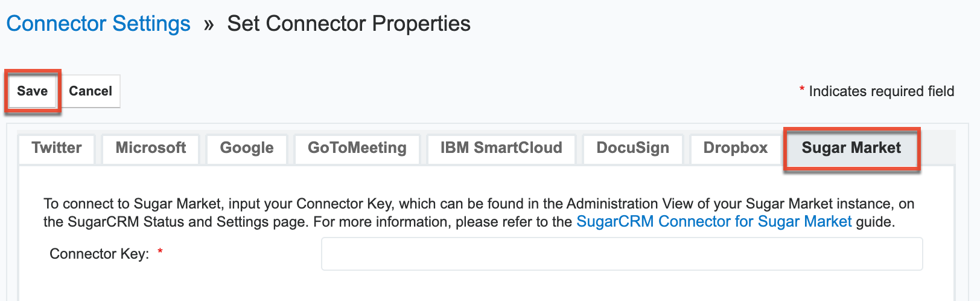The height and width of the screenshot is (301, 980).
Task: Click the Sugar Market tab
Action: pos(851,148)
